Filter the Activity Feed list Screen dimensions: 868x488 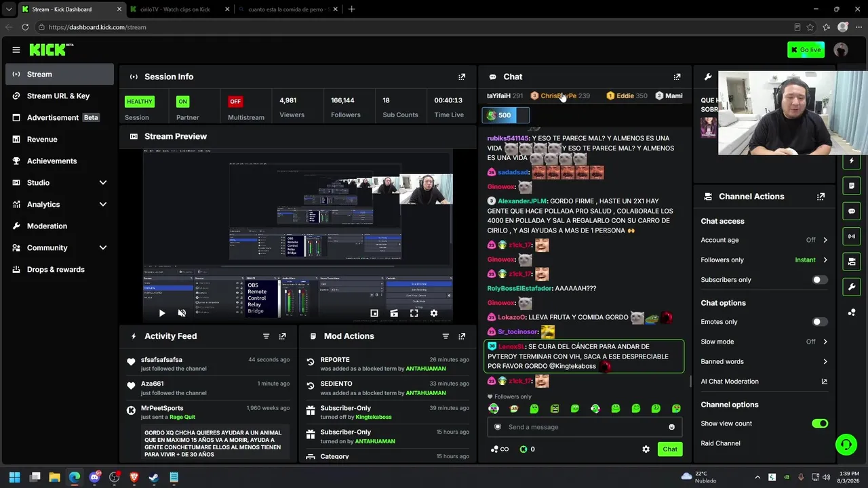266,336
